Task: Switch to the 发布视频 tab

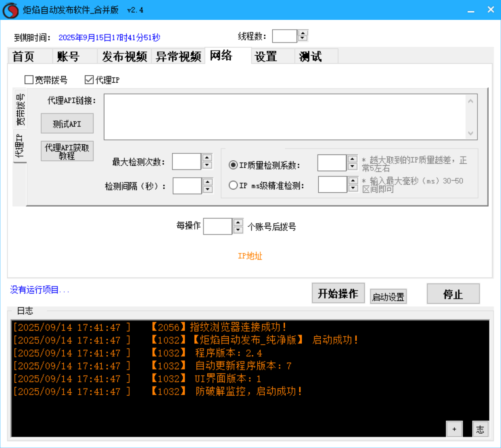Action: click(x=124, y=56)
